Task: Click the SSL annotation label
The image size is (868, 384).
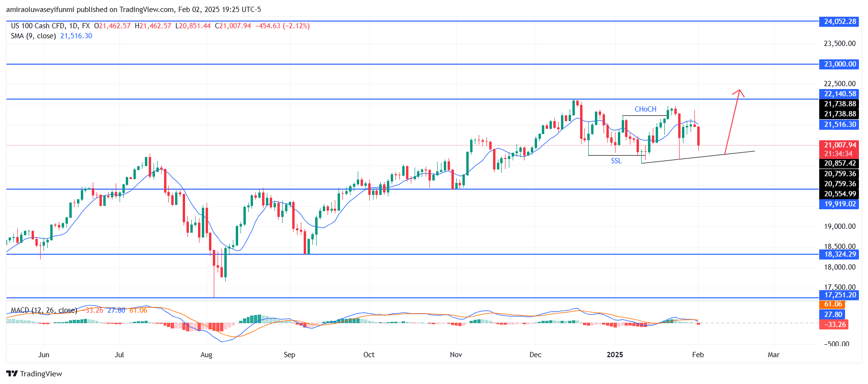Action: coord(616,161)
